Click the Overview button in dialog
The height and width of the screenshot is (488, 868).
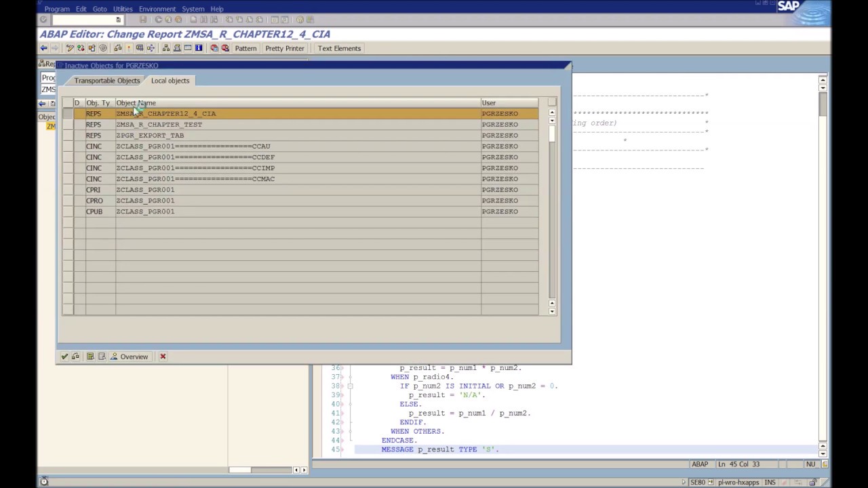[129, 357]
